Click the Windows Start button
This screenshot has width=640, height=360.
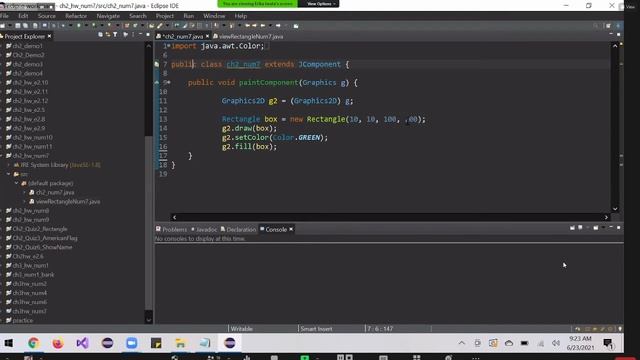point(9,343)
